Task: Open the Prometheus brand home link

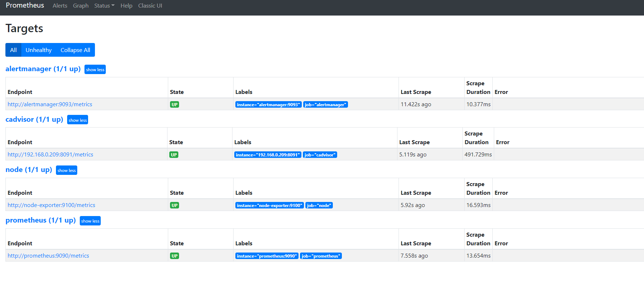Action: (x=25, y=5)
